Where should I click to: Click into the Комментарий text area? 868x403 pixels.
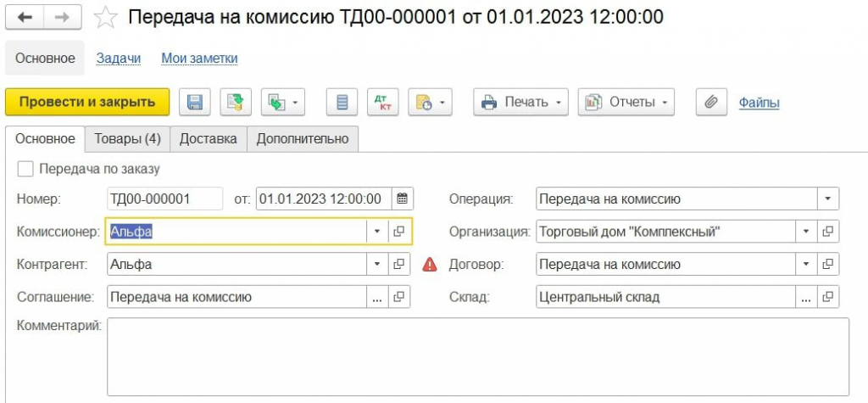pos(477,356)
